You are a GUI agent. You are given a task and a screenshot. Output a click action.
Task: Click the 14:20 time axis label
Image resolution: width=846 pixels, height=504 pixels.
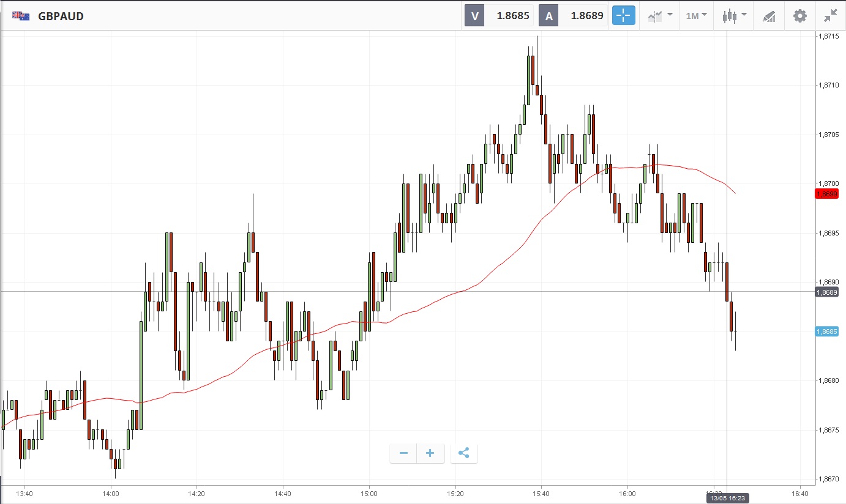[x=197, y=494]
